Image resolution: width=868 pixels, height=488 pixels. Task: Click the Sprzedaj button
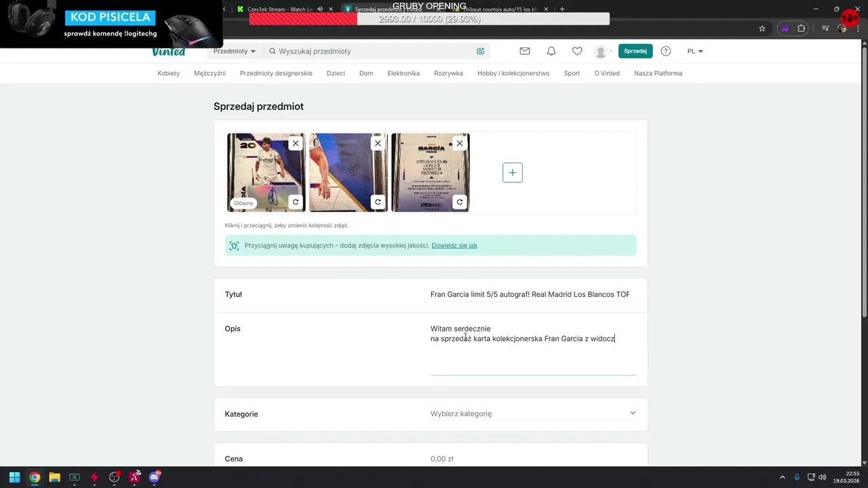635,51
